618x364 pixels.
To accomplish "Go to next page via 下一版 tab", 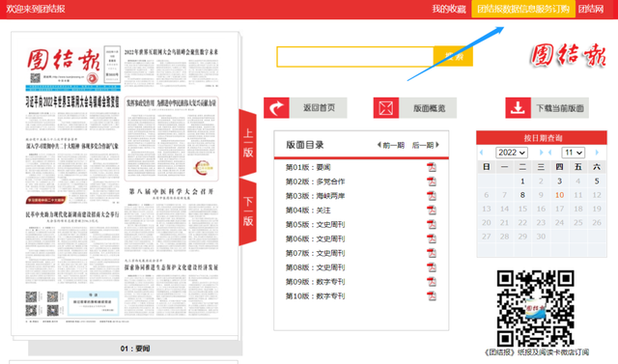I will tap(248, 211).
